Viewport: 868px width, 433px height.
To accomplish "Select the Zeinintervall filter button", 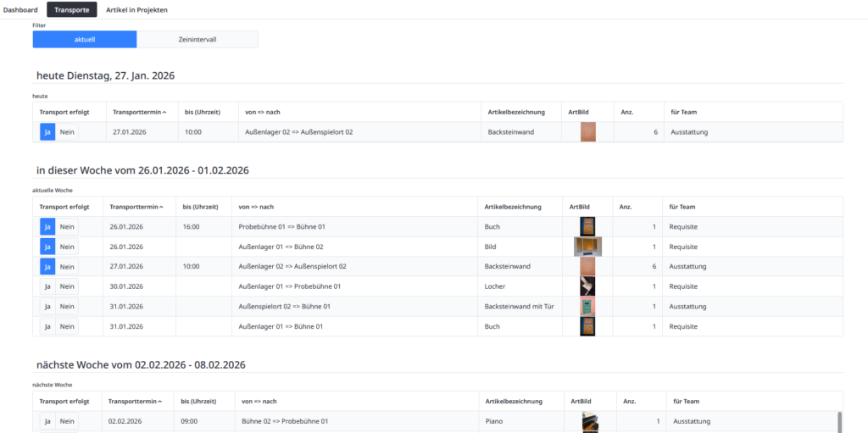I will point(198,40).
